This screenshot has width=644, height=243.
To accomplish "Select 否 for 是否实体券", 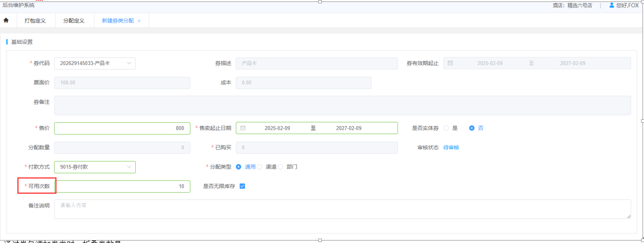I will point(472,128).
